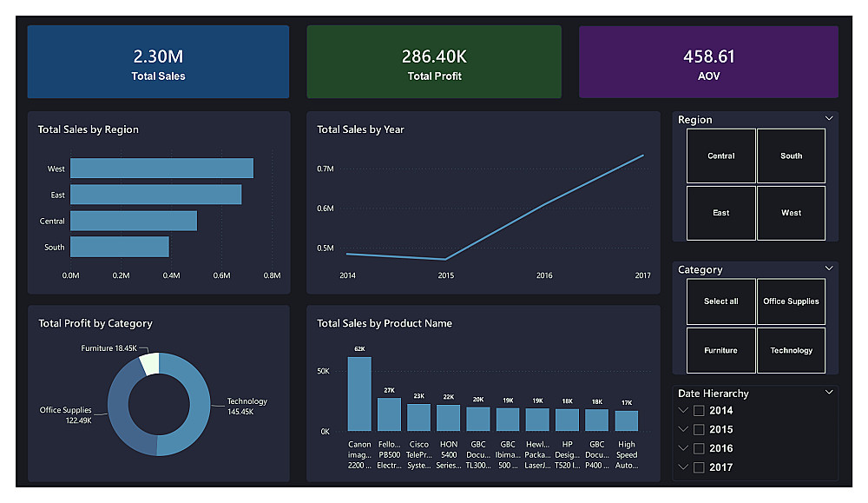This screenshot has width=868, height=503.
Task: Tick the 2015 year checkbox
Action: point(699,429)
